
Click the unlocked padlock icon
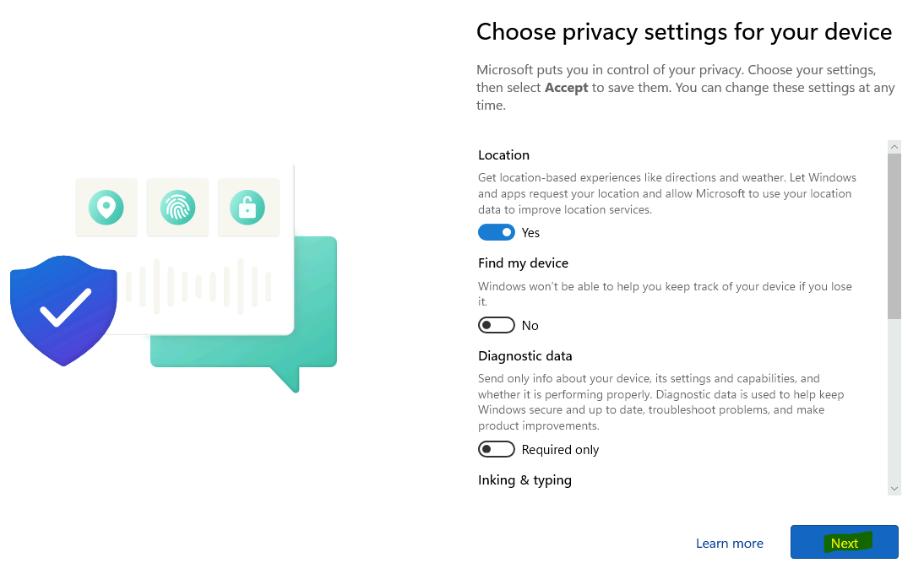247,207
